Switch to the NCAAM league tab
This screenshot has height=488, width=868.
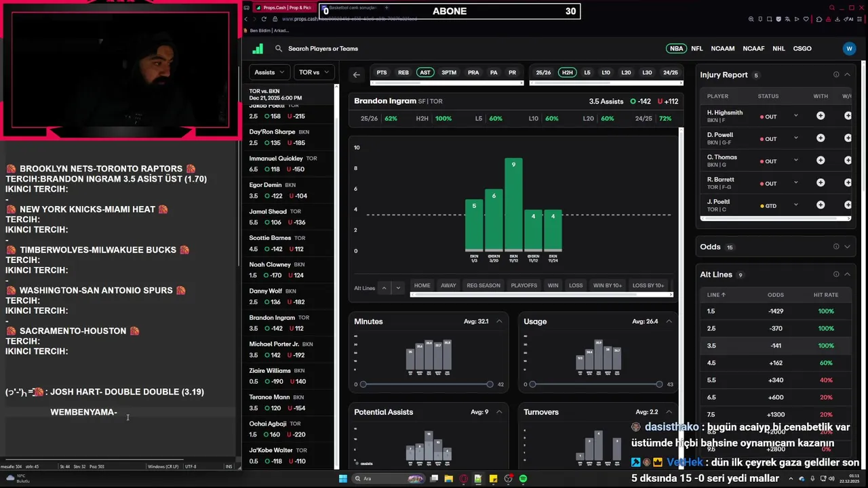coord(723,49)
